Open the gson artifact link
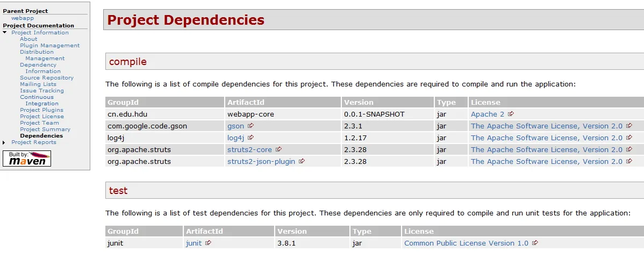Screen dimensions: 644x259 click(235, 126)
